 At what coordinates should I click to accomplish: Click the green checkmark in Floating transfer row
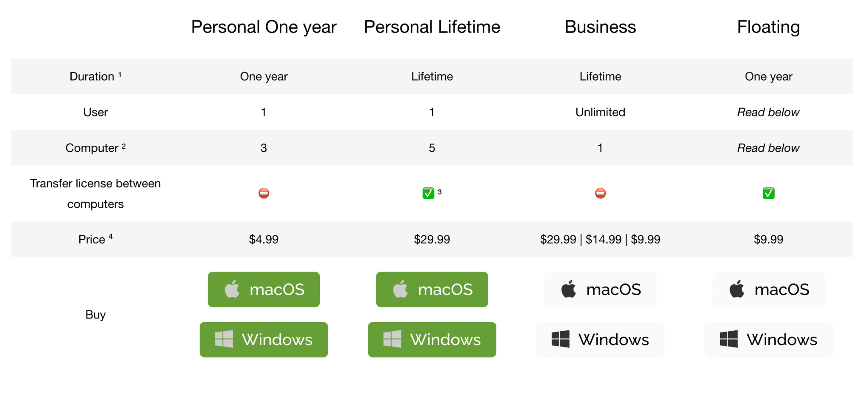(768, 193)
